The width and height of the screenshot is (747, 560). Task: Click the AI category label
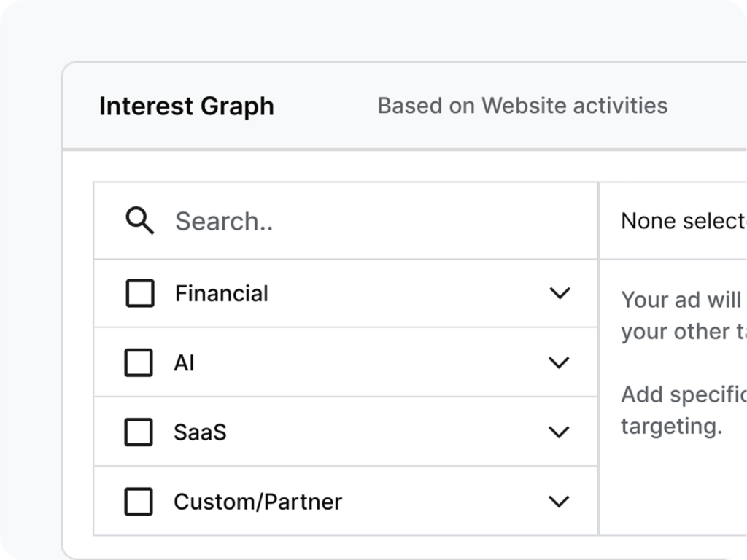click(x=184, y=362)
